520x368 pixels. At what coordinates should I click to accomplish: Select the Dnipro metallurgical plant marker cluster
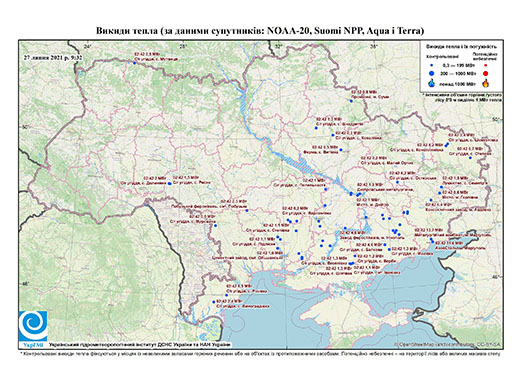(355, 194)
